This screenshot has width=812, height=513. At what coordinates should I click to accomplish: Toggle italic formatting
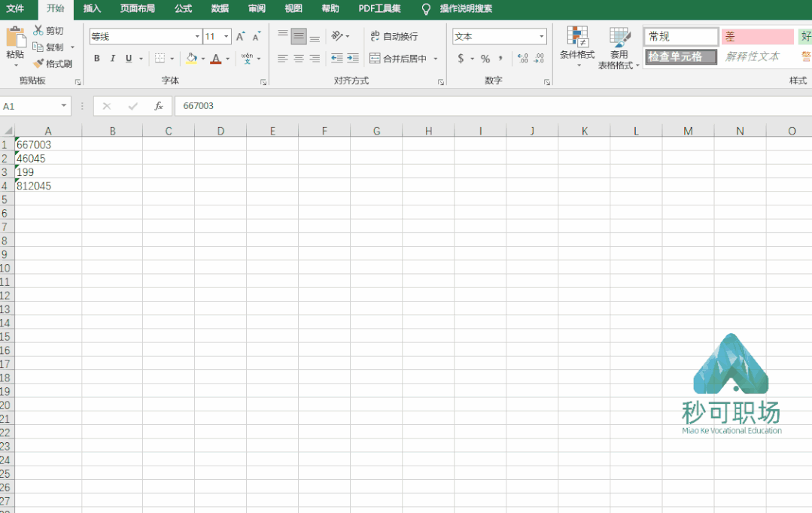(x=113, y=59)
